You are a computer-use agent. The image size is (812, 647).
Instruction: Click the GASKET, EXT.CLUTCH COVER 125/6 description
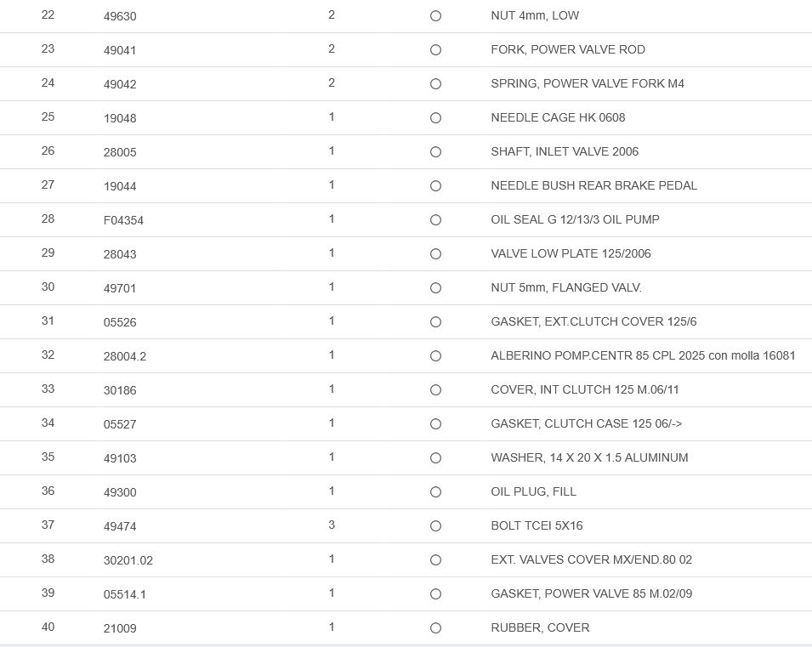(x=593, y=321)
